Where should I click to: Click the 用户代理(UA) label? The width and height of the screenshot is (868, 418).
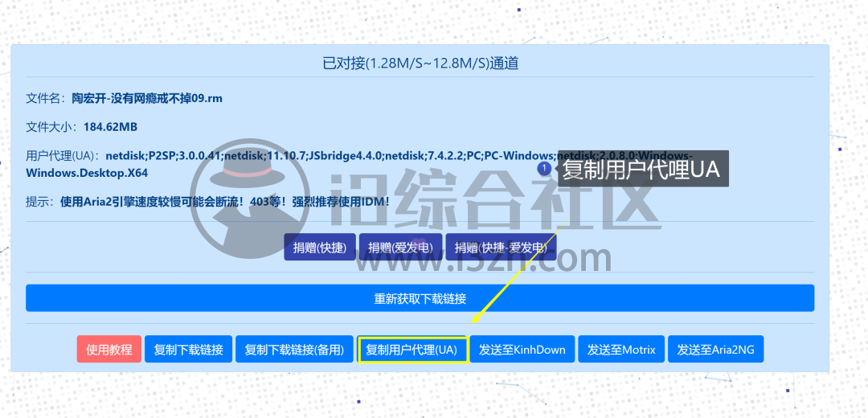[63, 155]
